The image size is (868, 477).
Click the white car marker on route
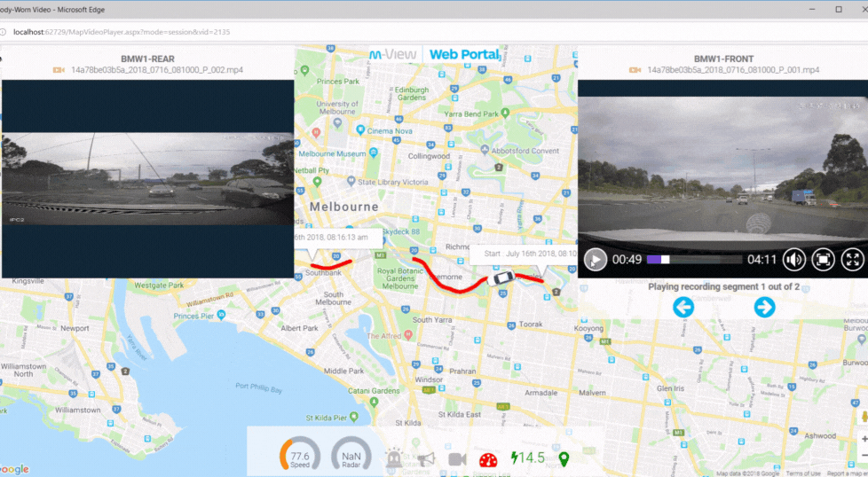point(501,278)
